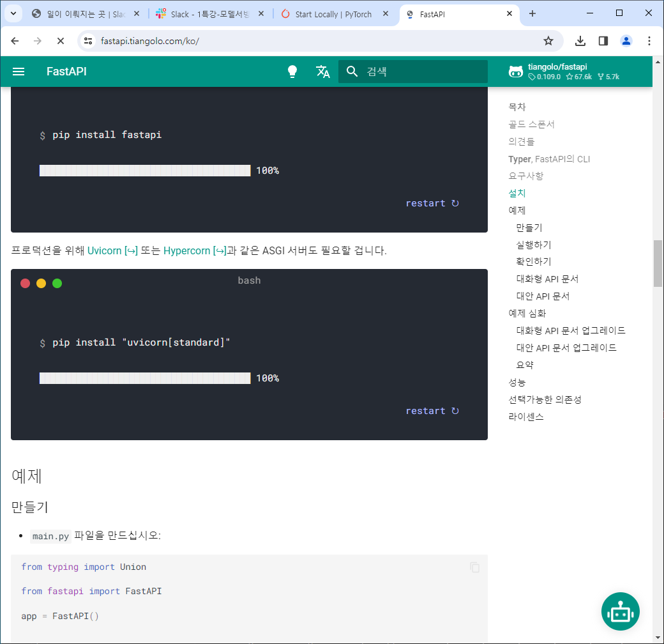
Task: Click the red dot in the bash terminal
Action: tap(26, 283)
